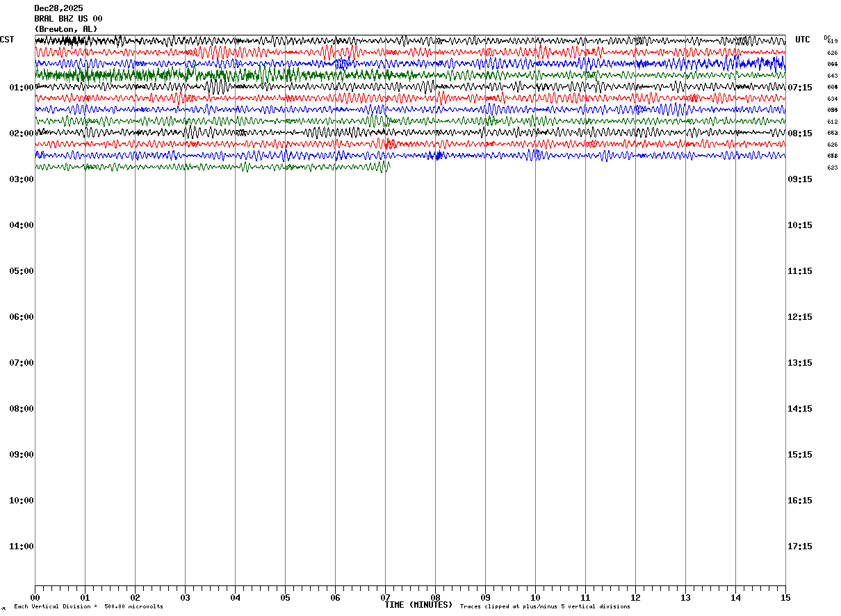Click the (Brewton, AL) location text

66,29
